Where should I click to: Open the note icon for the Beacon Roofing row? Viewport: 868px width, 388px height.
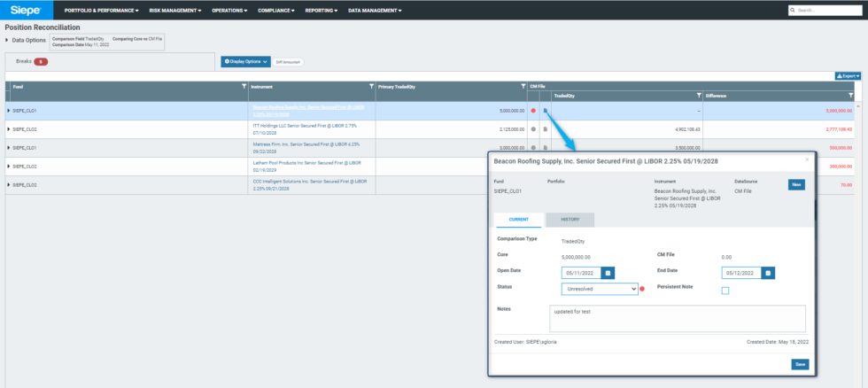tap(545, 111)
